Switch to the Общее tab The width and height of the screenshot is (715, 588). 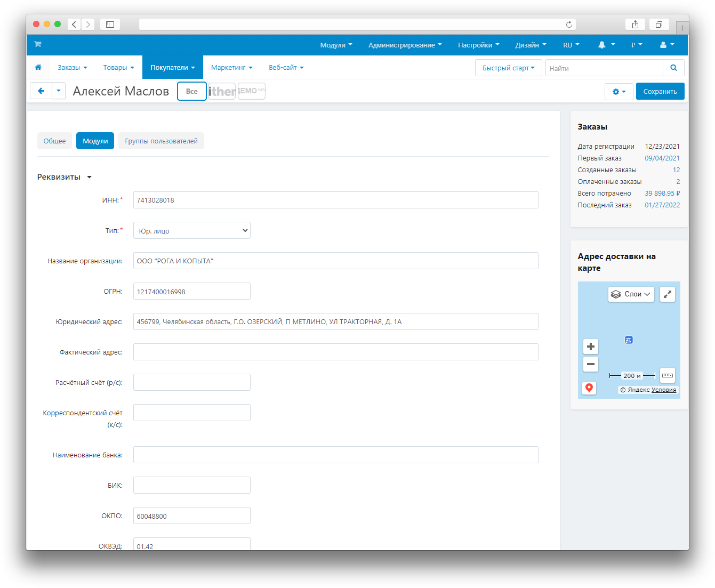(x=54, y=141)
